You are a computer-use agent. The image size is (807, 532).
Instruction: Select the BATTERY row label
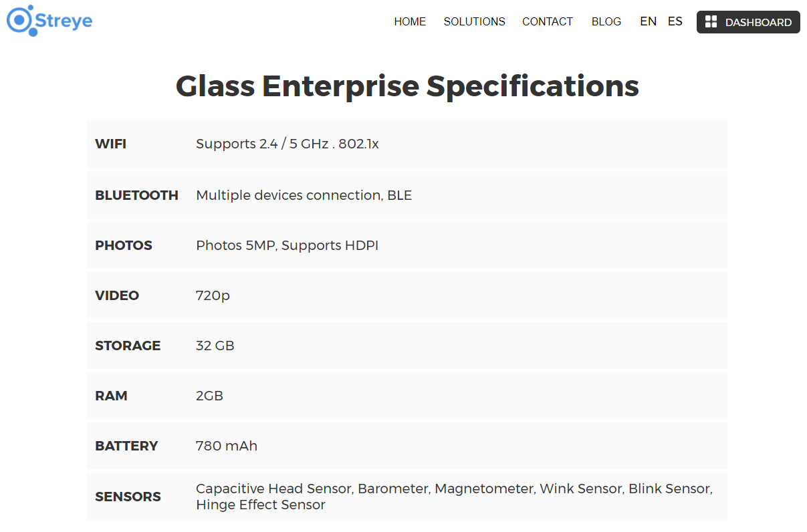point(126,446)
